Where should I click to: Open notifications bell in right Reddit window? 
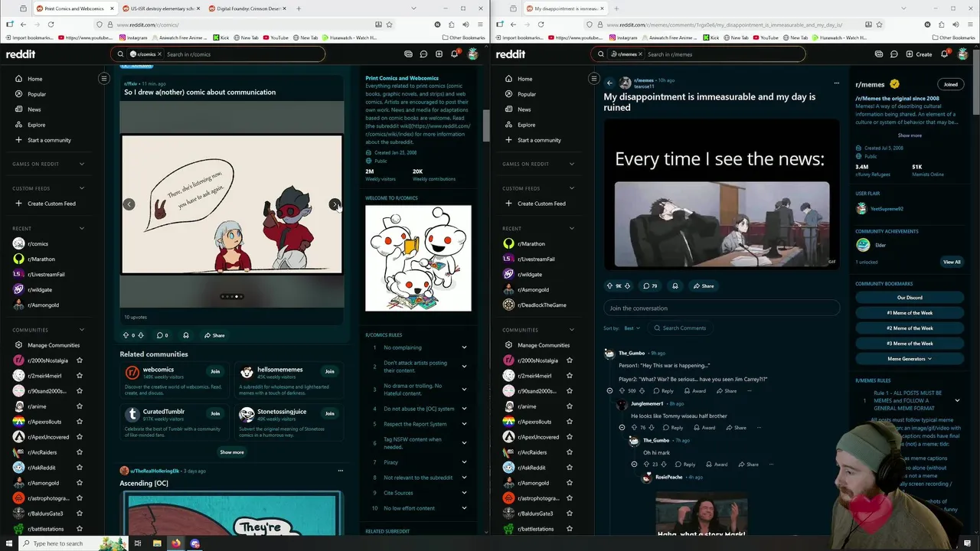coord(945,54)
